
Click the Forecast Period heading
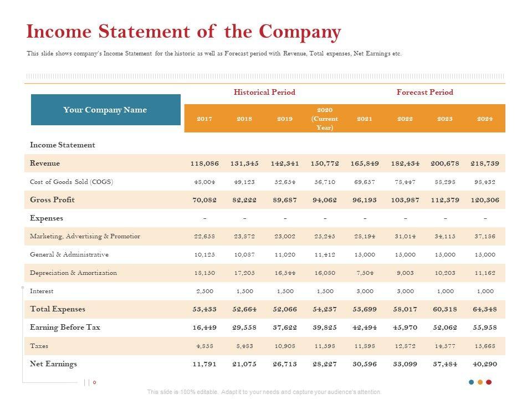click(424, 93)
